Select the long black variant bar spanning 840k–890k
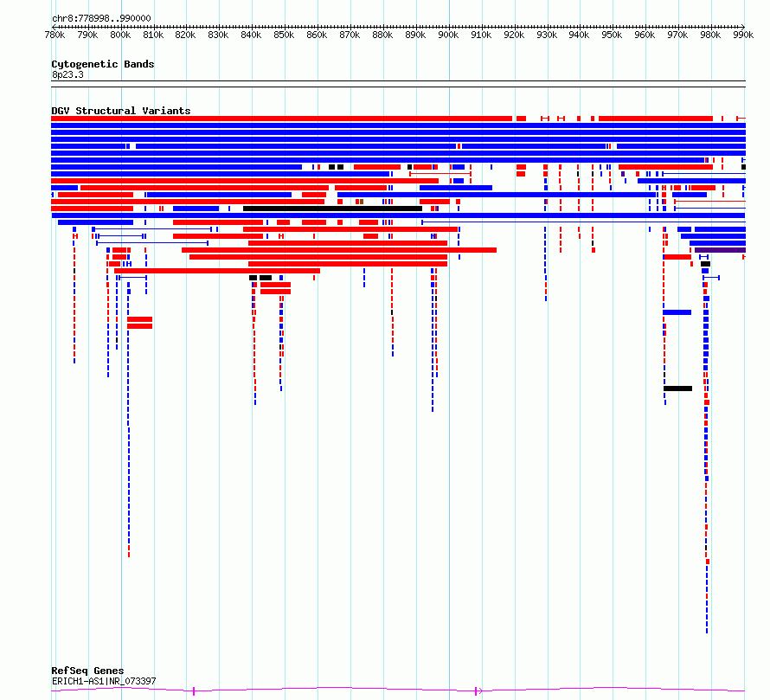 (332, 209)
